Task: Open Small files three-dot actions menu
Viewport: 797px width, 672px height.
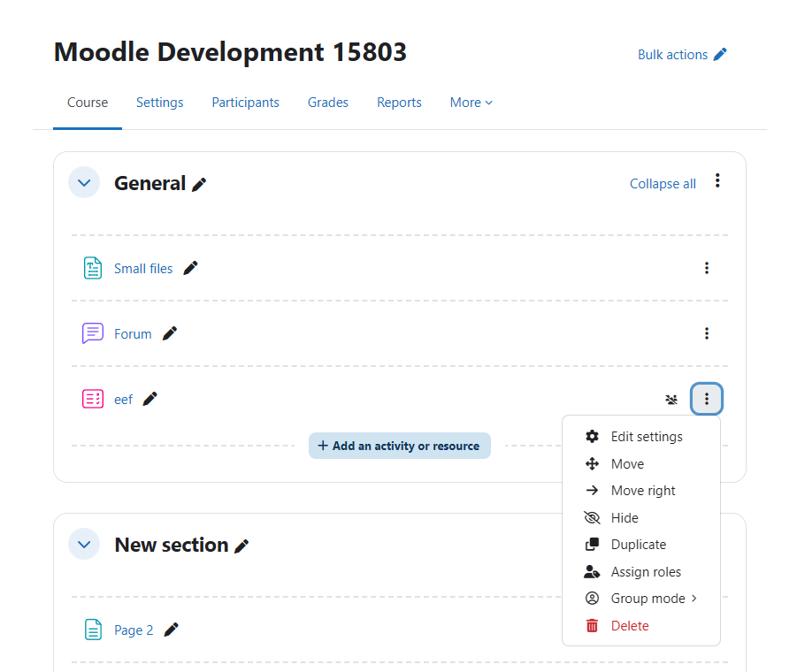Action: pos(707,268)
